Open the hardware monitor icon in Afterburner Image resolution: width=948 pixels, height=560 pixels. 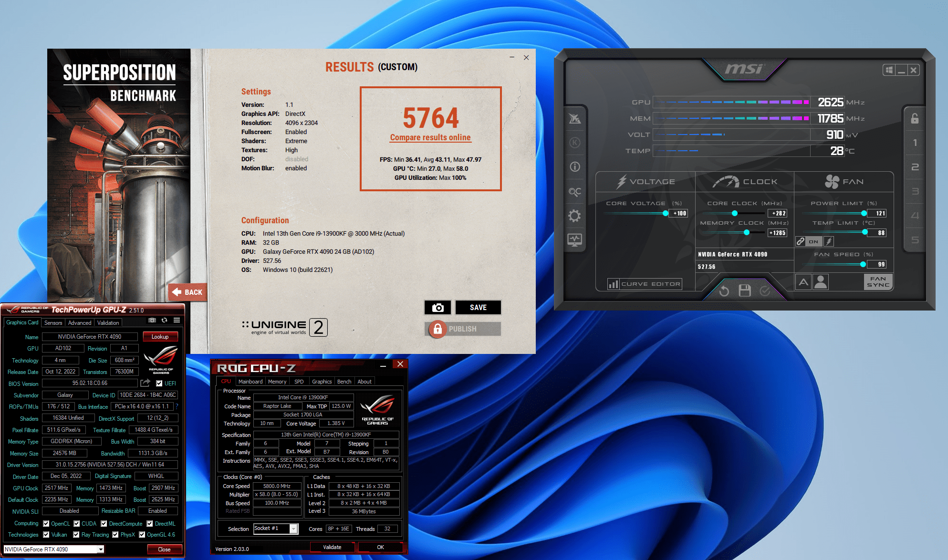coord(574,239)
